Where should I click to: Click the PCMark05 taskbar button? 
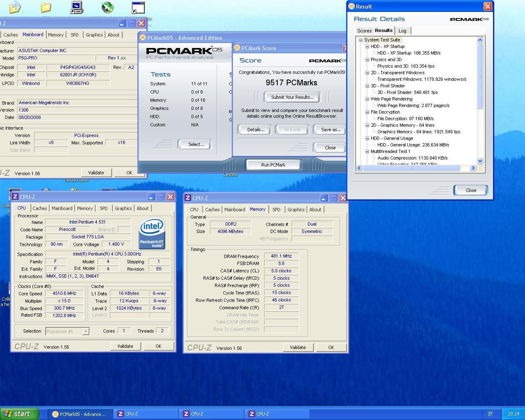[x=79, y=414]
